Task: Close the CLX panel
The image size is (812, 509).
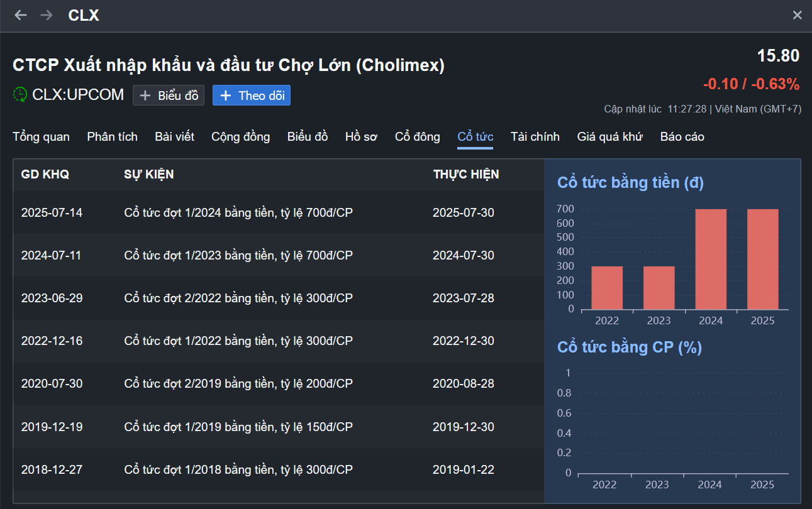Action: click(797, 15)
